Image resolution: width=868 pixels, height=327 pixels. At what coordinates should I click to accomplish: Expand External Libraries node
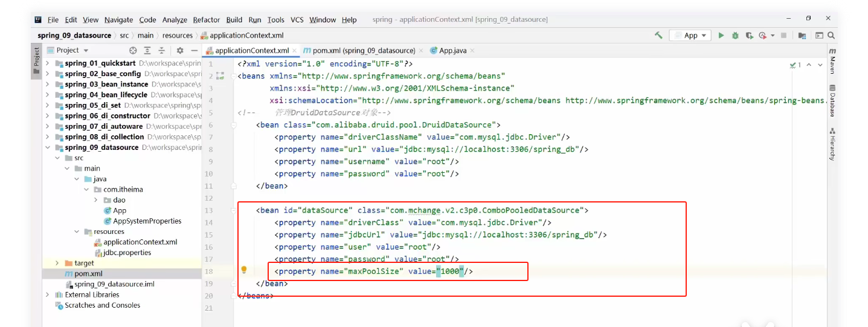48,294
